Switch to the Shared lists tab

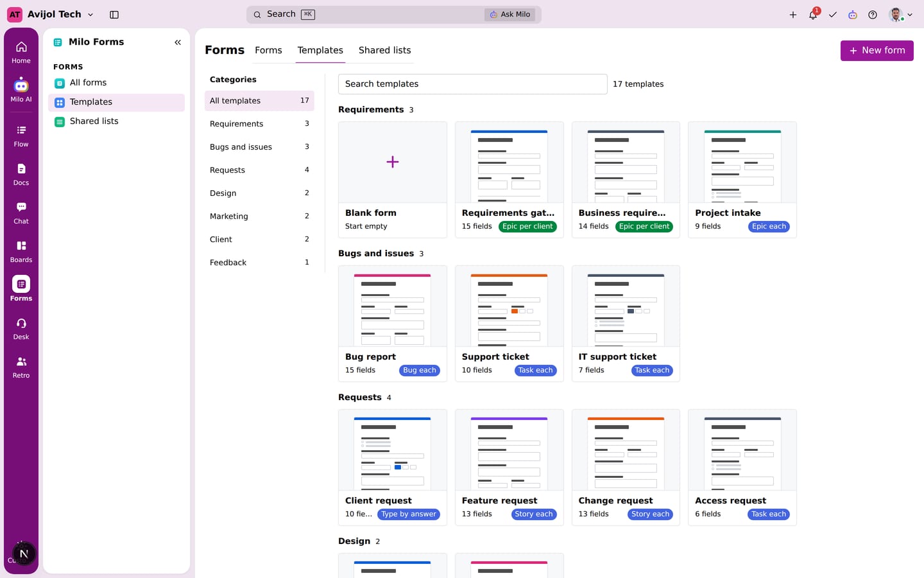pos(385,50)
